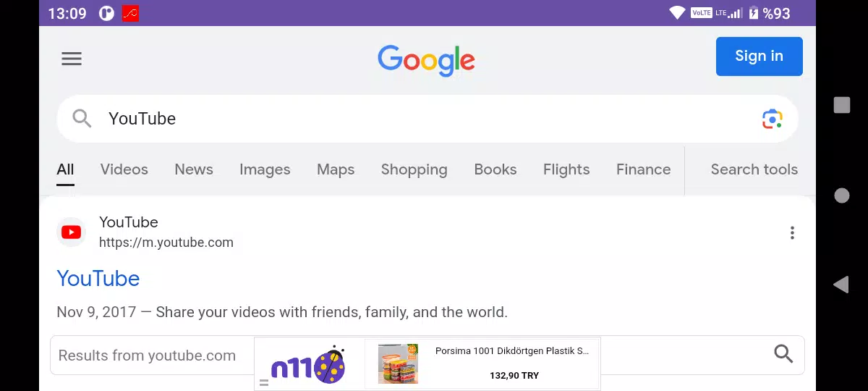Tap the YouTube favicon icon
868x391 pixels.
[71, 232]
